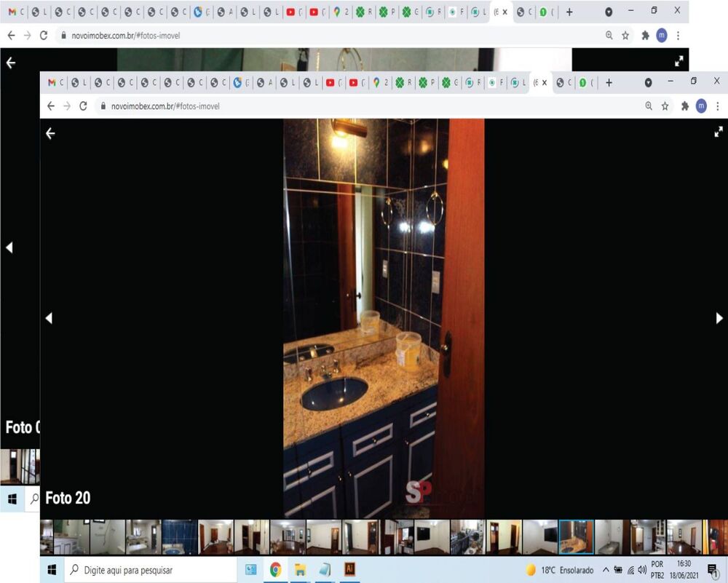Open a new browser tab with plus button
The width and height of the screenshot is (728, 583).
609,82
